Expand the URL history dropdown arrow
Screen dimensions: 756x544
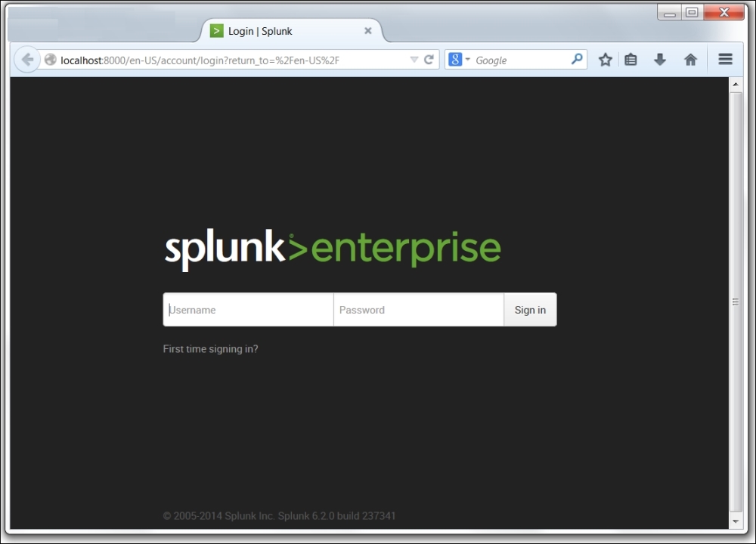click(414, 60)
